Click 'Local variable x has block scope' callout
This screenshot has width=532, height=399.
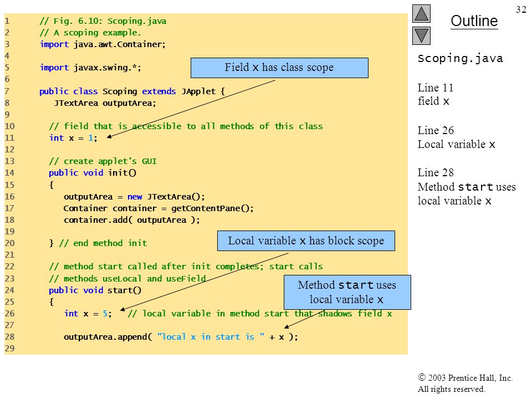point(306,241)
